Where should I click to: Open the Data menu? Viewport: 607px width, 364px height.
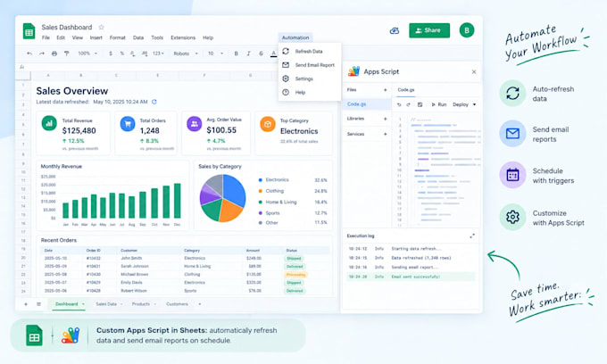click(138, 37)
